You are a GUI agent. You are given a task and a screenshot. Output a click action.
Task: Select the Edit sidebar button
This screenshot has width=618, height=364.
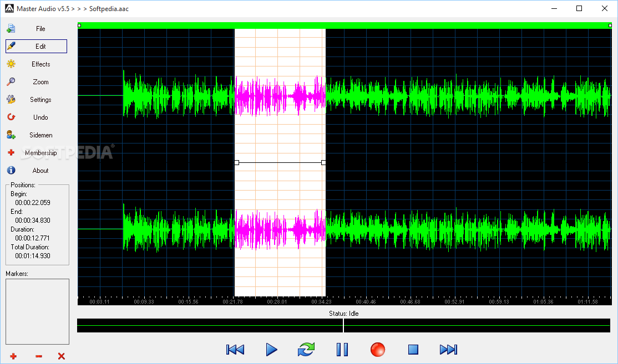click(x=36, y=47)
